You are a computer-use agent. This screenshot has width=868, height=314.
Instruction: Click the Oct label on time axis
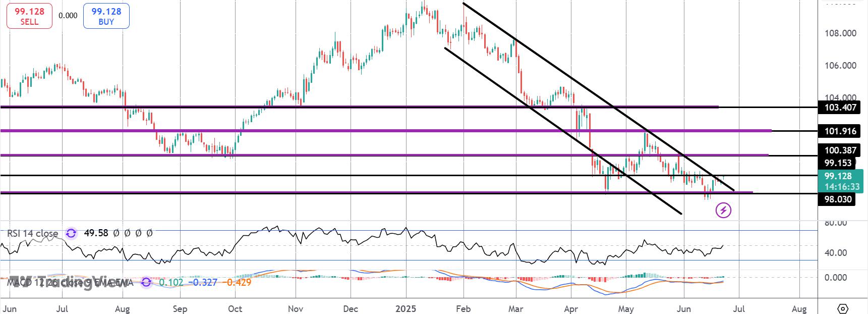pyautogui.click(x=235, y=309)
